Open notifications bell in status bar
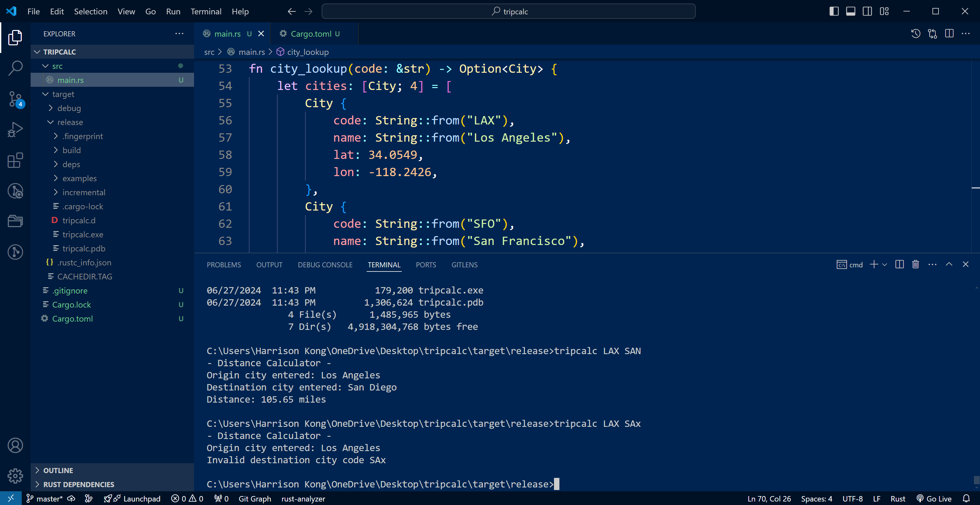Image resolution: width=980 pixels, height=505 pixels. [966, 499]
